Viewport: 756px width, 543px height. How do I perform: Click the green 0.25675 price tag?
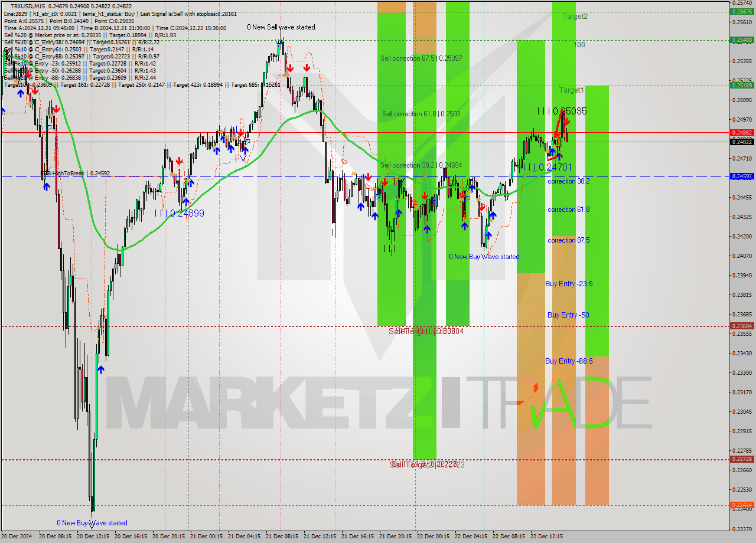pos(742,11)
